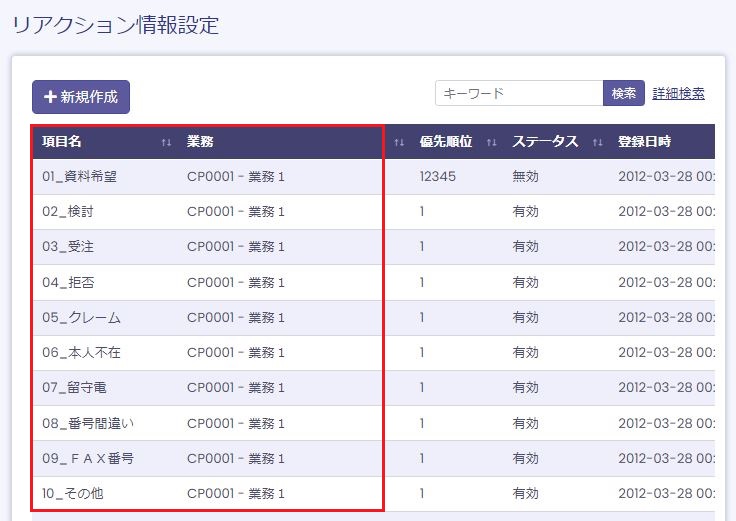Click the sort arrows beside ステータス header
The image size is (736, 521).
597,143
